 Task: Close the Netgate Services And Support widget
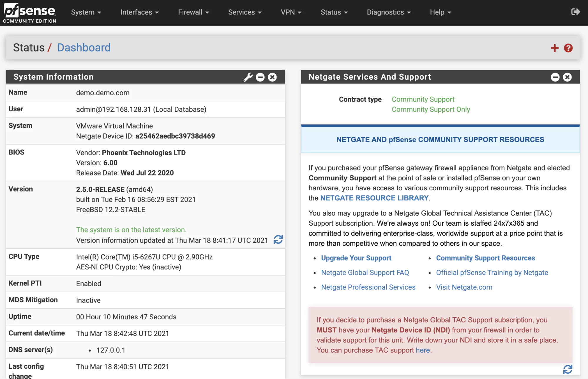point(567,77)
